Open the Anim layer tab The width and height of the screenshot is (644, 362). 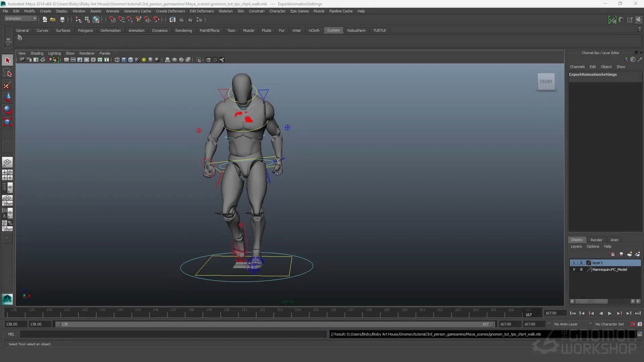coord(614,240)
